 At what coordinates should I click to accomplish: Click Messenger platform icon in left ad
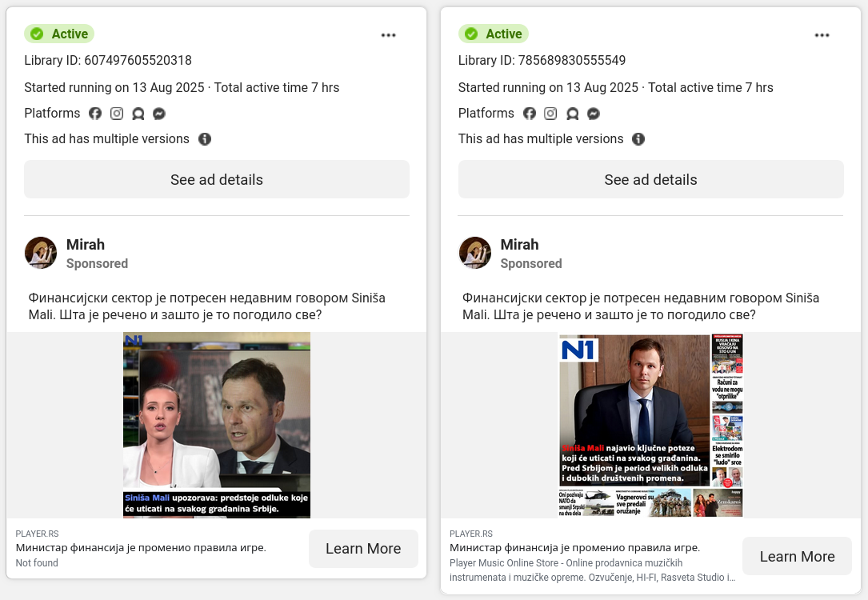pos(159,114)
